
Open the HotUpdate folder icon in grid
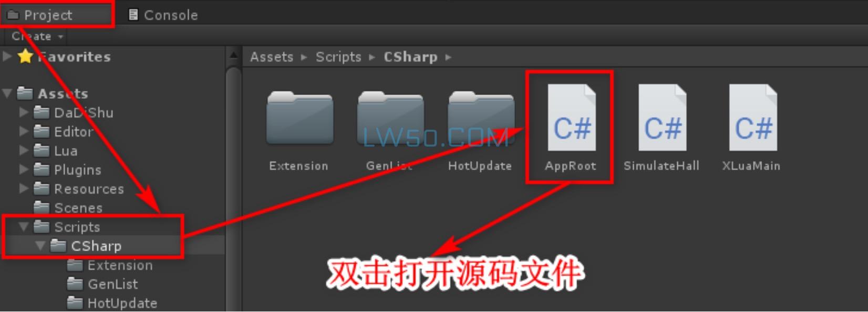pyautogui.click(x=481, y=118)
